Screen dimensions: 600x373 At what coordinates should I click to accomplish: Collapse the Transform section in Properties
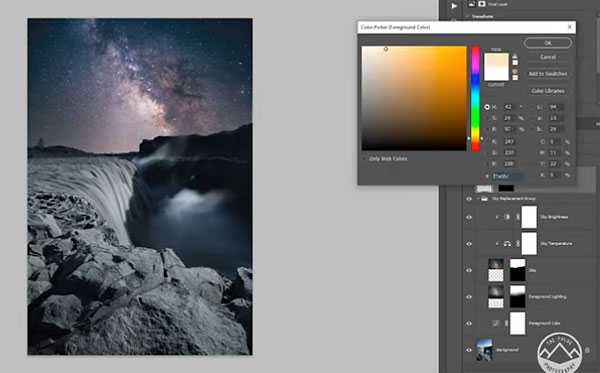(x=467, y=16)
